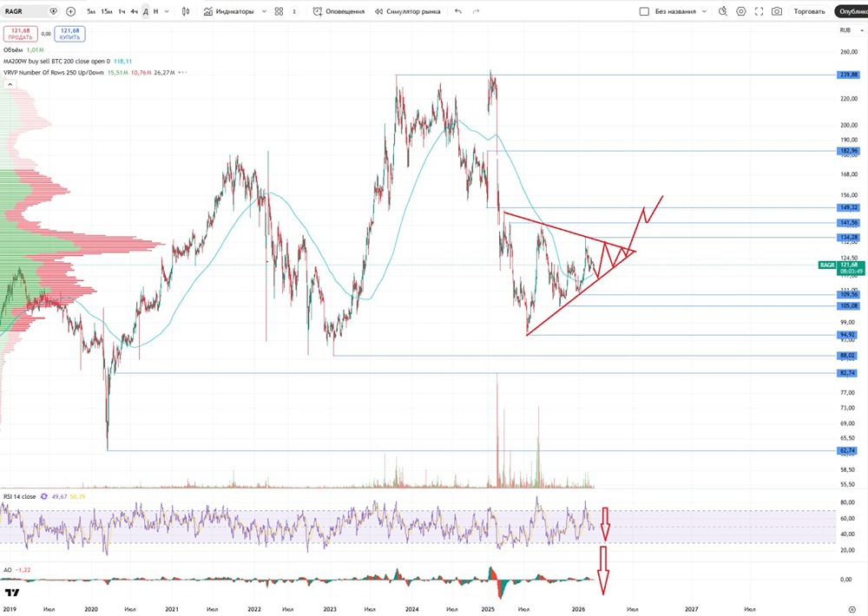Click the 62,74 price level label
The height and width of the screenshot is (616, 868).
pyautogui.click(x=848, y=450)
